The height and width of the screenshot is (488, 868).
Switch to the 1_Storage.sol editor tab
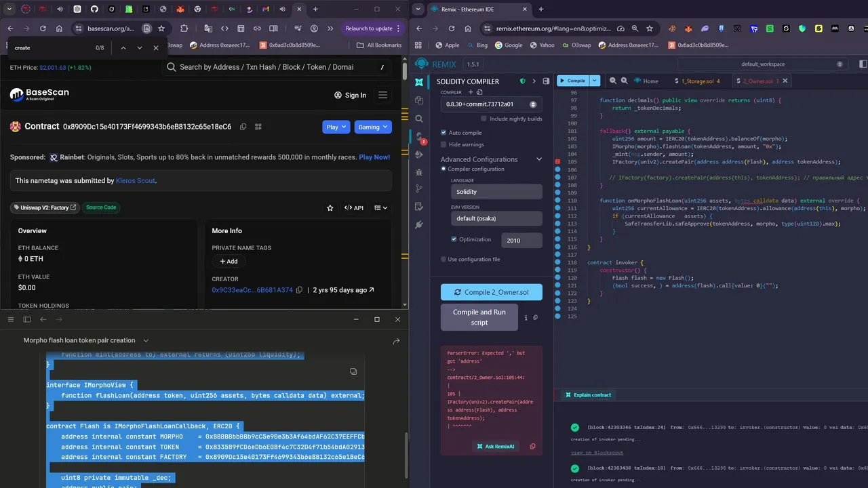(696, 81)
